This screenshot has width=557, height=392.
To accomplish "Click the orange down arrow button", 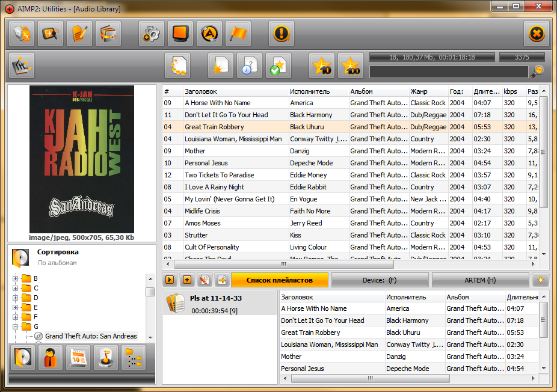I will 541,280.
